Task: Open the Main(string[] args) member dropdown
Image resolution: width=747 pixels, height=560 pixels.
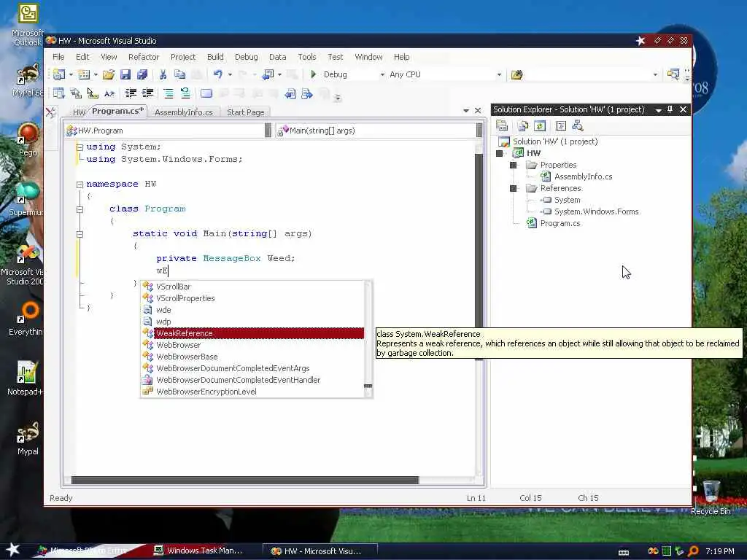Action: (x=479, y=131)
